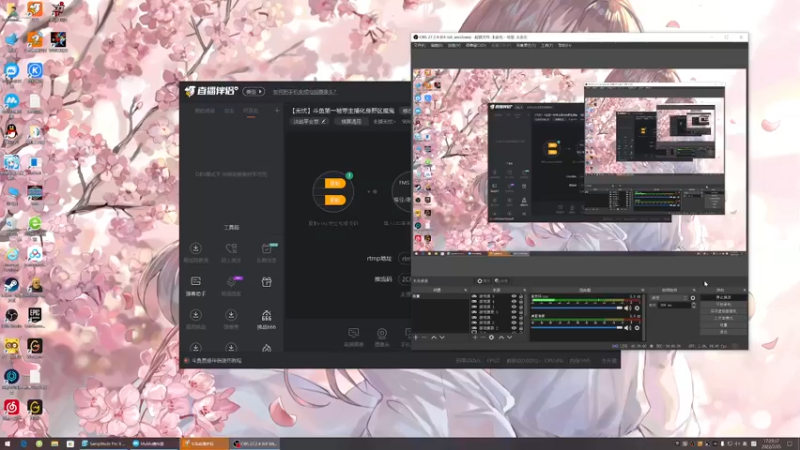
Task: Click the Start Recording button in OBS controls
Action: coord(723,304)
